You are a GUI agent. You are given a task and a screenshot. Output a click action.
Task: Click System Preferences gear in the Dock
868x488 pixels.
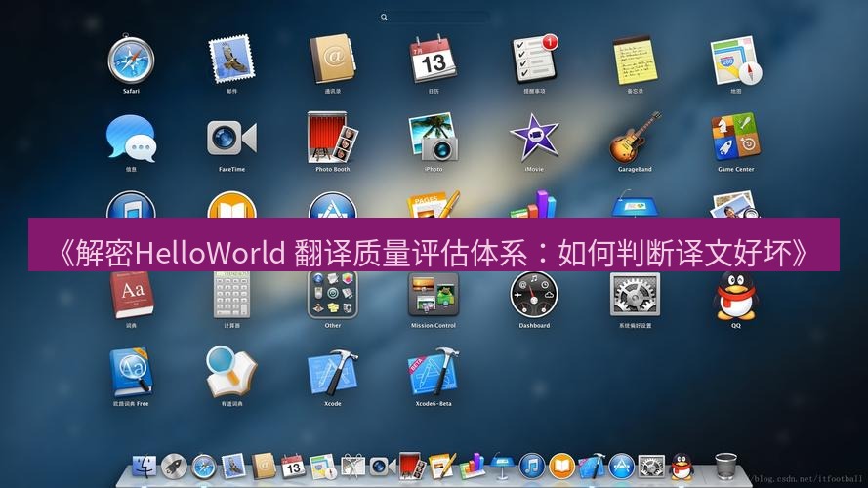tap(651, 466)
